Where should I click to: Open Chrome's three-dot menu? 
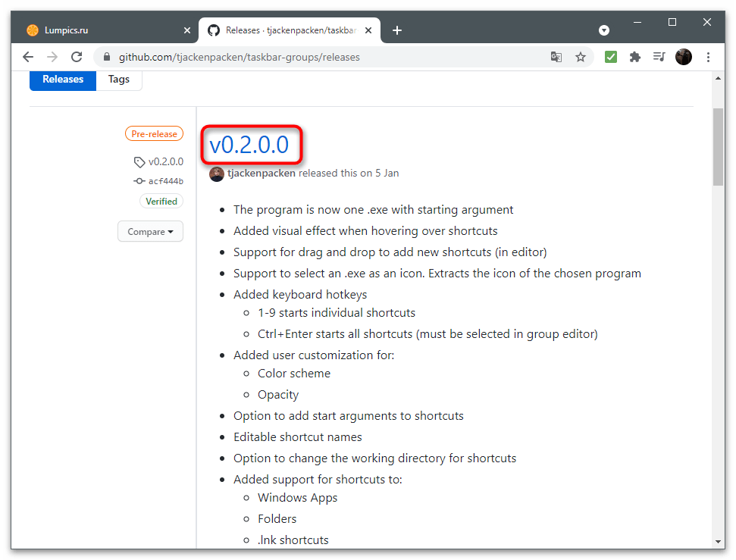(708, 58)
